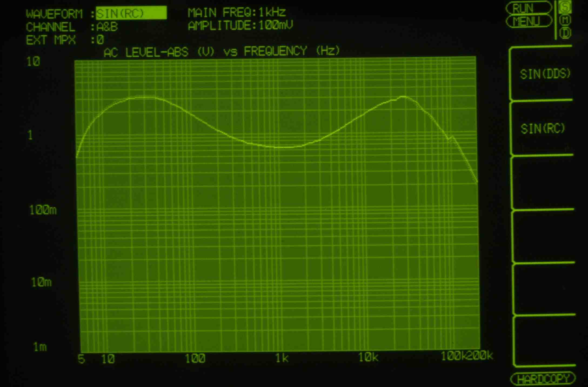The height and width of the screenshot is (387, 588).
Task: Choose the SIN(RC) softkey on the right
Action: tap(543, 129)
